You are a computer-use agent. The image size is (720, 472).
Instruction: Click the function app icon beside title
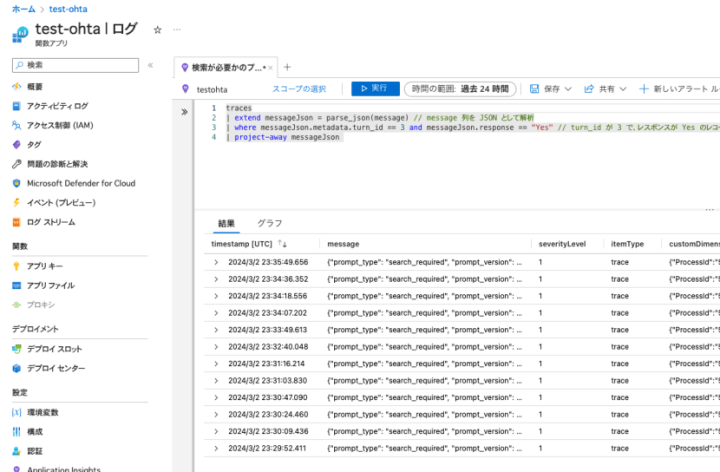point(20,34)
